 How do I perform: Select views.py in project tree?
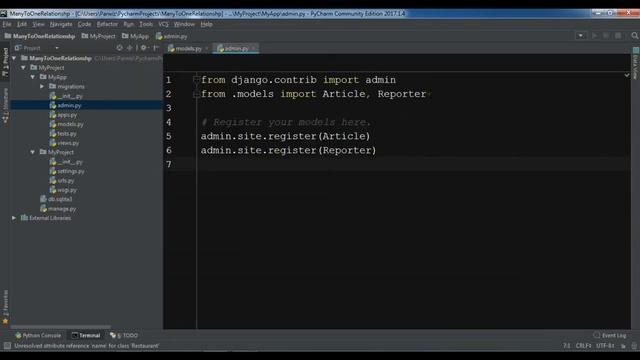tap(64, 143)
